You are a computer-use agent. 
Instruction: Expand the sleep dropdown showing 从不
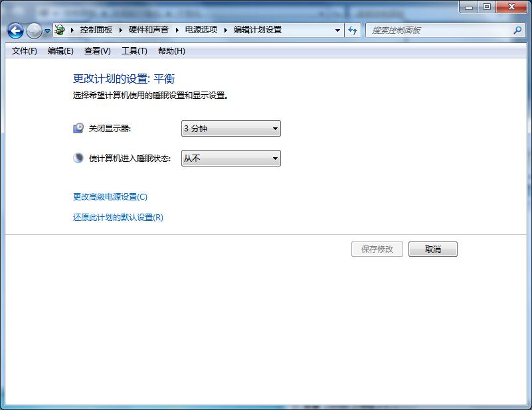click(230, 159)
